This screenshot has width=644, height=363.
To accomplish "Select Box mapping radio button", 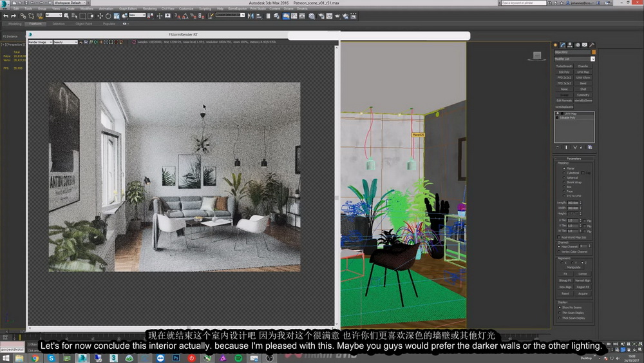I will point(563,186).
